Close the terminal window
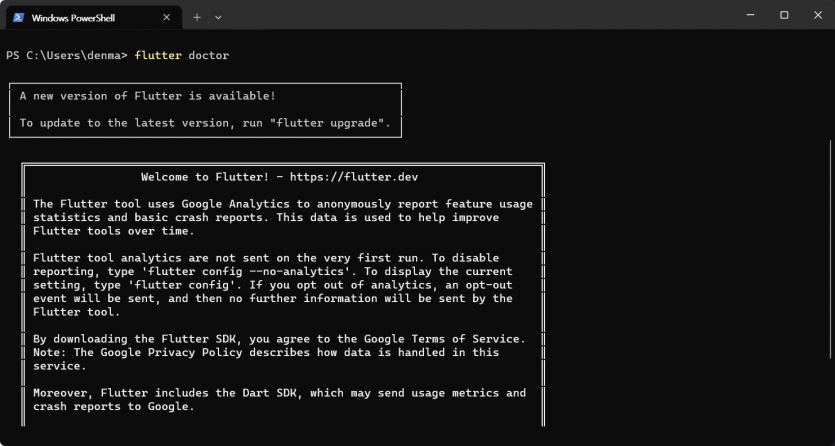The height and width of the screenshot is (446, 835). pyautogui.click(x=818, y=15)
